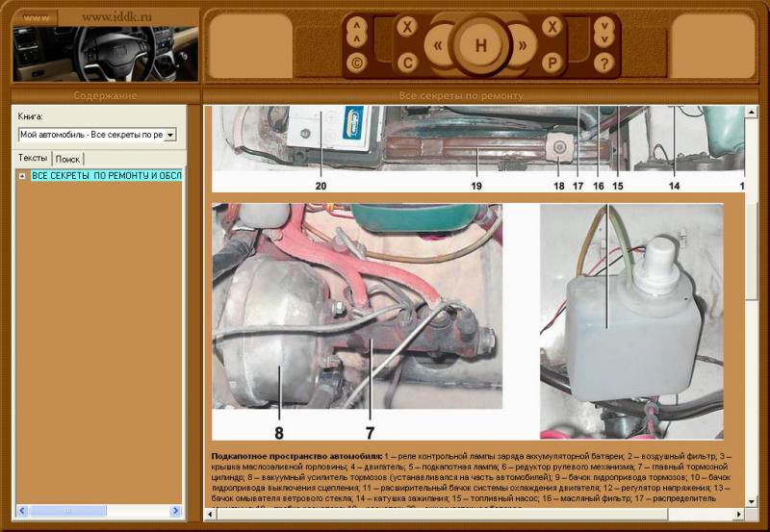Expand the ВСЕ СЕКРЕТЫ ПО РЕМОНТУ tree node

click(22, 176)
